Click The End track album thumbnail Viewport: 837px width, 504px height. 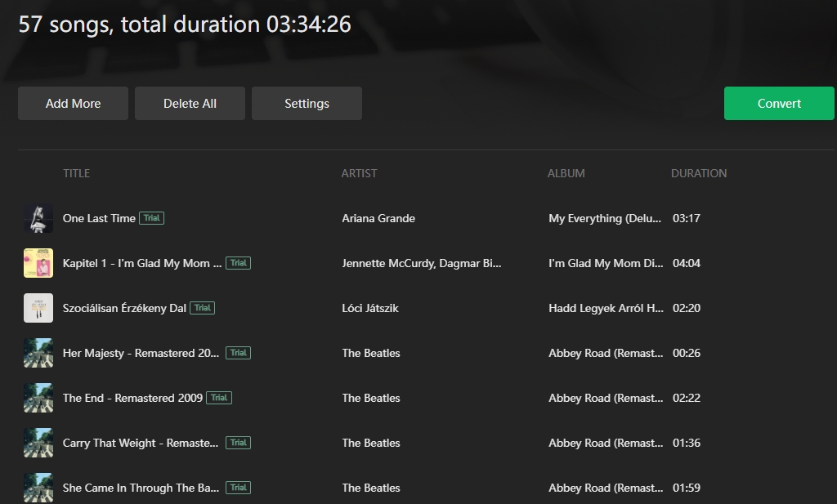[x=38, y=398]
